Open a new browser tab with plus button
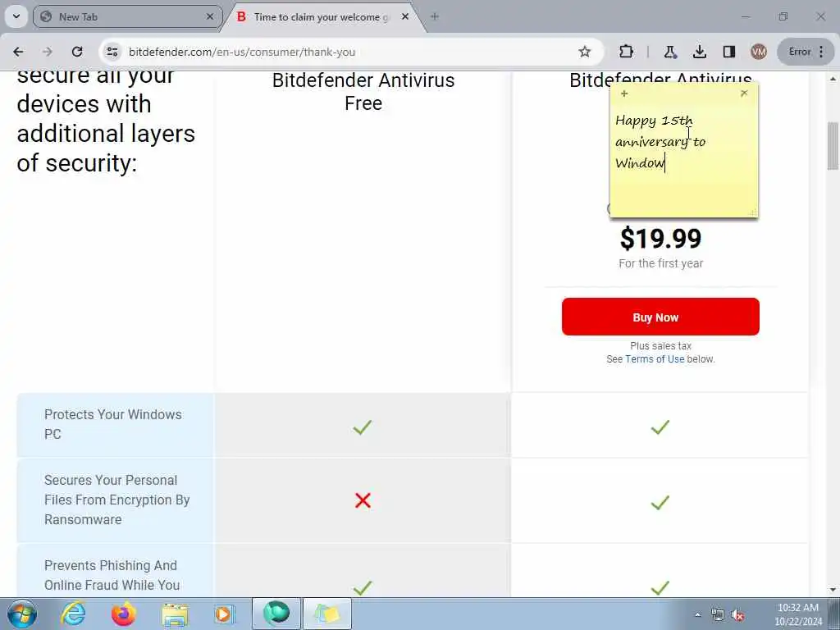Image resolution: width=840 pixels, height=630 pixels. tap(435, 16)
